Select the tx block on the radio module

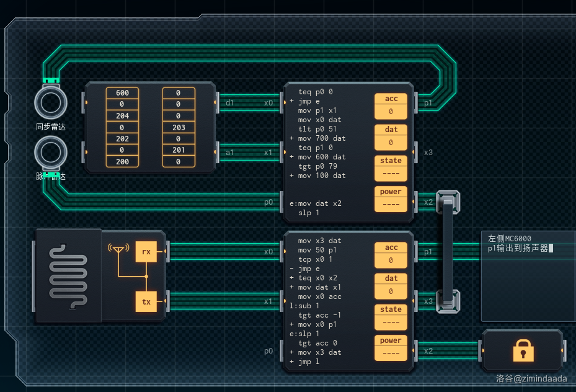coord(146,302)
